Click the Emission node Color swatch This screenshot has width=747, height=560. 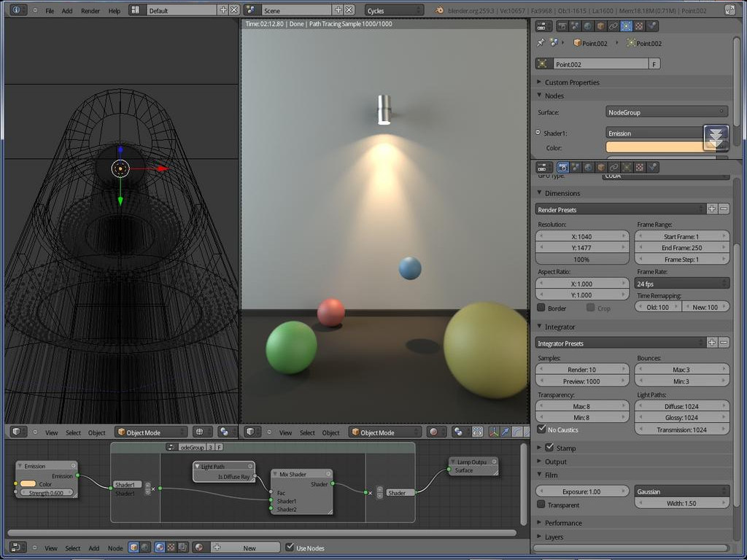coord(28,484)
